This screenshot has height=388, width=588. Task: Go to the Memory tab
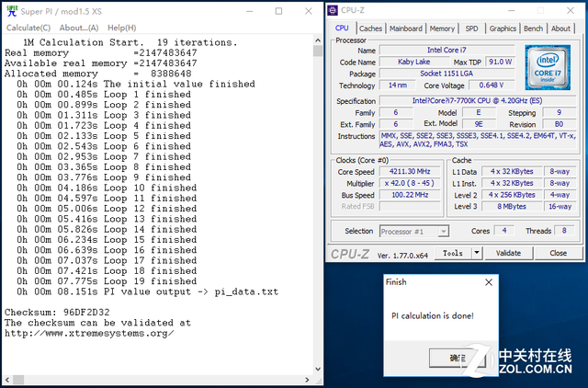click(x=442, y=29)
